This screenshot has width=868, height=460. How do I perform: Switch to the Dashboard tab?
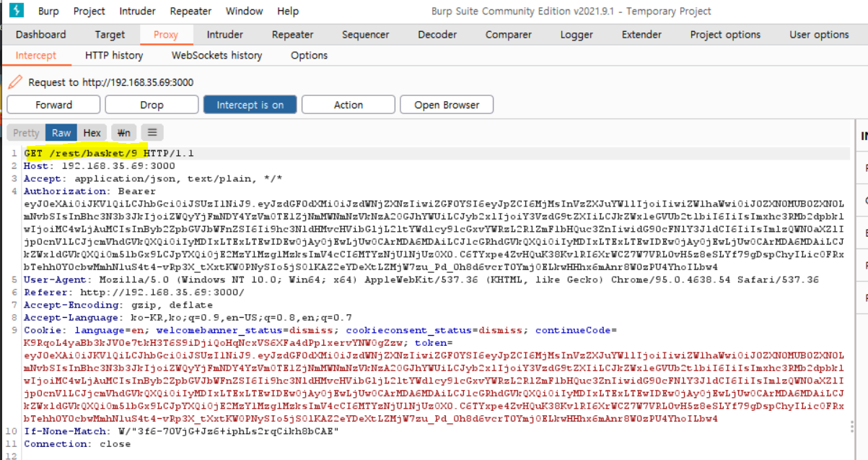(41, 35)
